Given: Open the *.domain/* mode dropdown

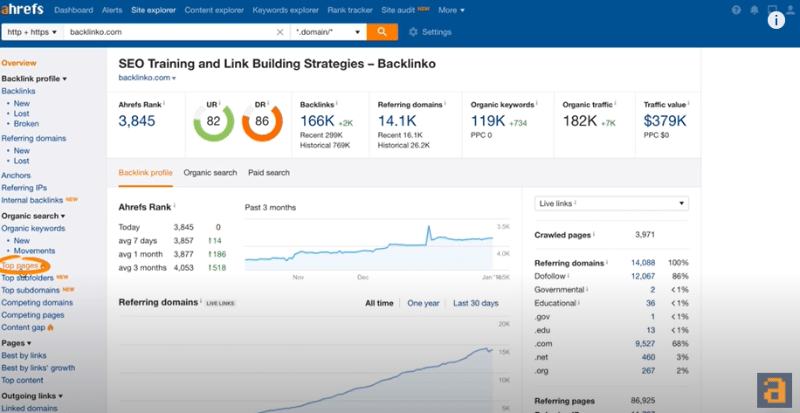Looking at the screenshot, I should coord(329,32).
